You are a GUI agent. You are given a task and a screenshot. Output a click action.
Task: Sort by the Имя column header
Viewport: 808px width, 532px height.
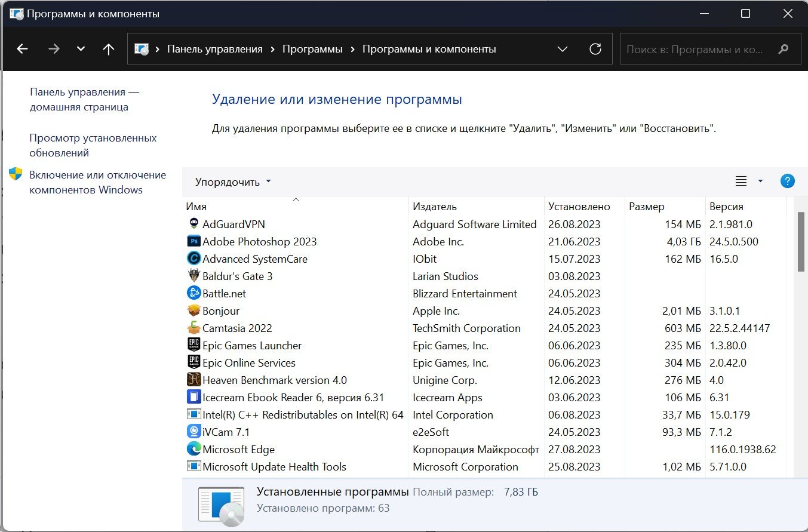coord(296,207)
